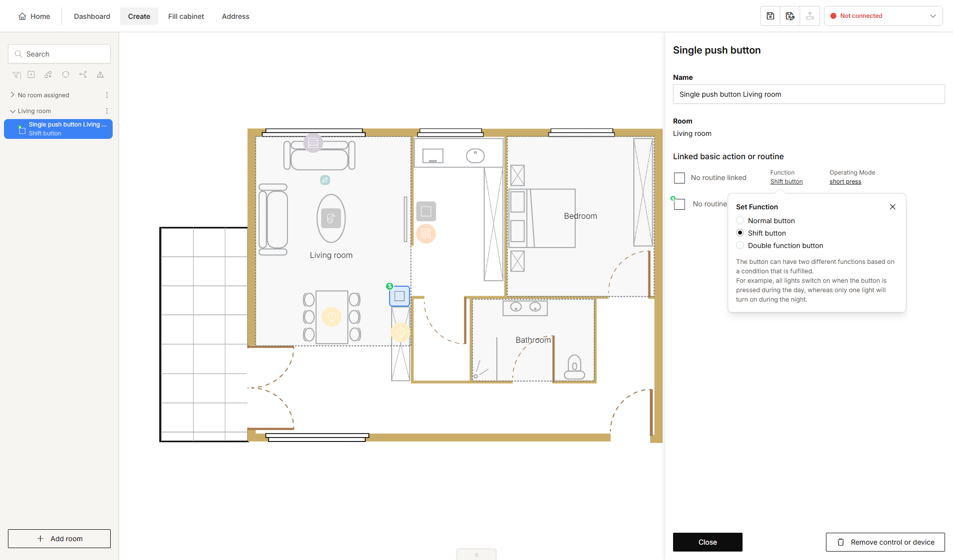The image size is (953, 560).
Task: Select the push button device on floor plan
Action: (400, 296)
